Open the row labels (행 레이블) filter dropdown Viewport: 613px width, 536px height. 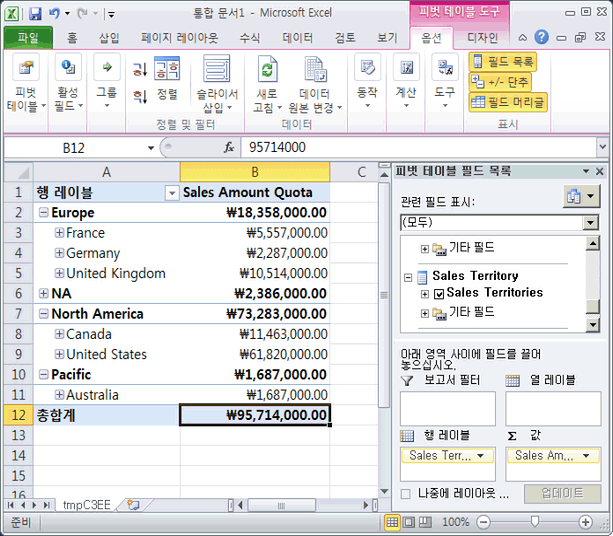pyautogui.click(x=172, y=193)
